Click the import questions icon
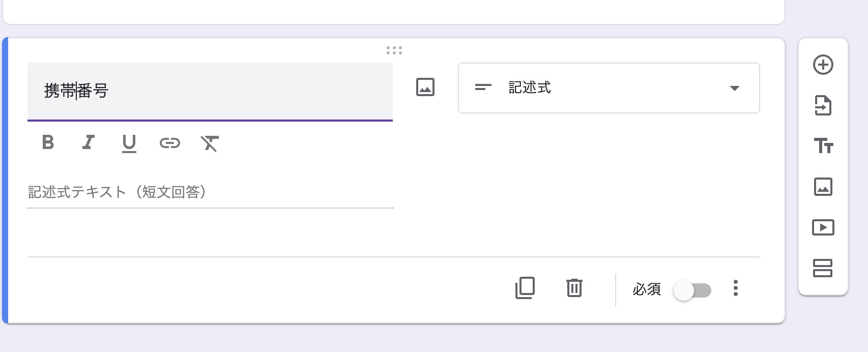 (823, 105)
